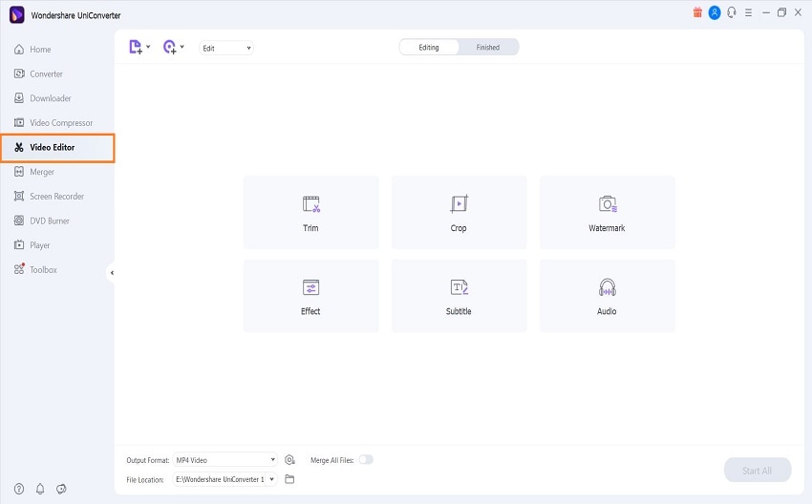
Task: Open the Home section in sidebar
Action: click(x=32, y=49)
